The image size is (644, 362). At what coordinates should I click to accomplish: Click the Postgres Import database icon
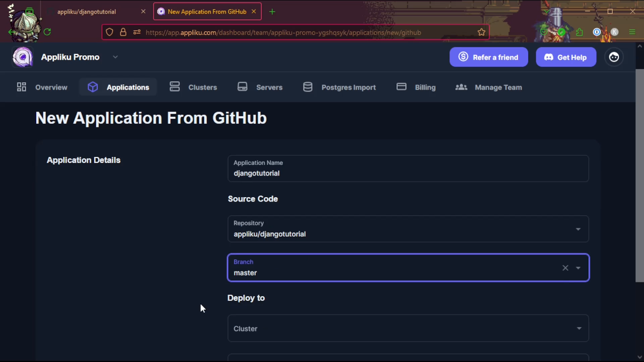[307, 87]
